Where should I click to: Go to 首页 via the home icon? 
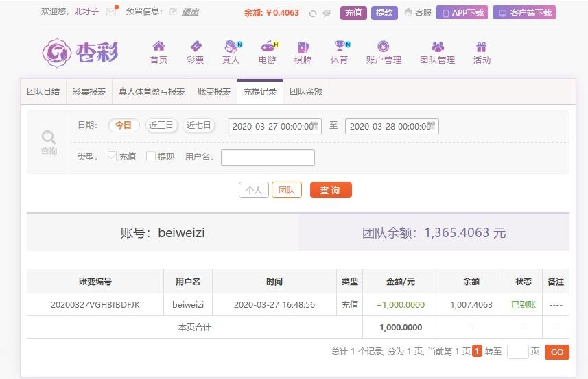[158, 47]
